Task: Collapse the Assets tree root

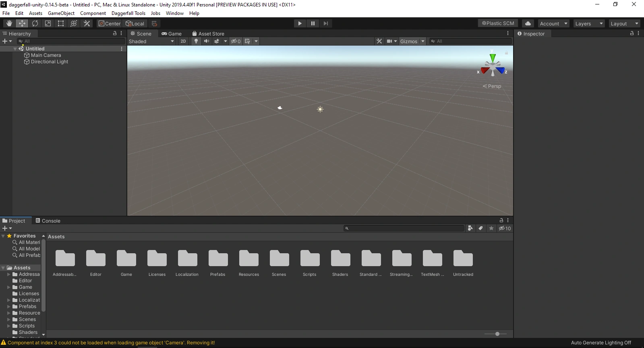Action: pyautogui.click(x=3, y=268)
